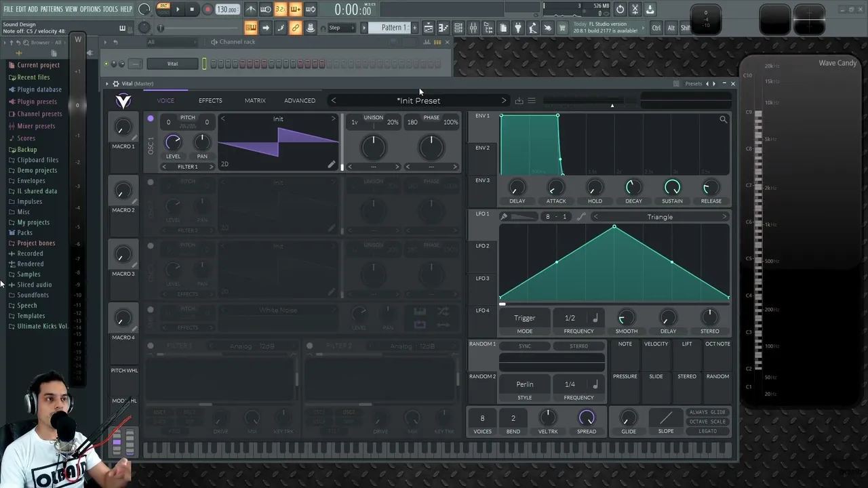Open the LFO Trigger mode dropdown
Viewport: 868px width, 488px height.
(x=525, y=318)
